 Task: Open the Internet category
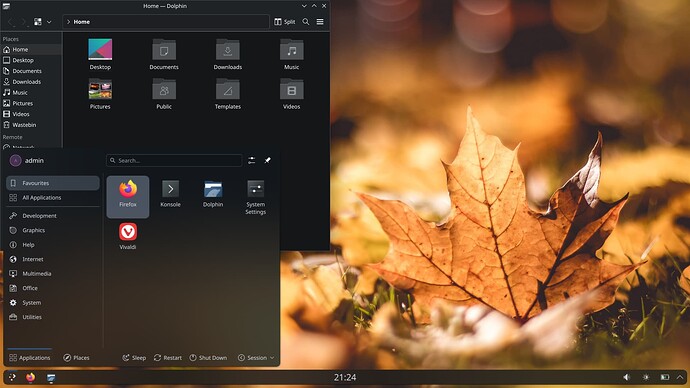click(x=53, y=259)
